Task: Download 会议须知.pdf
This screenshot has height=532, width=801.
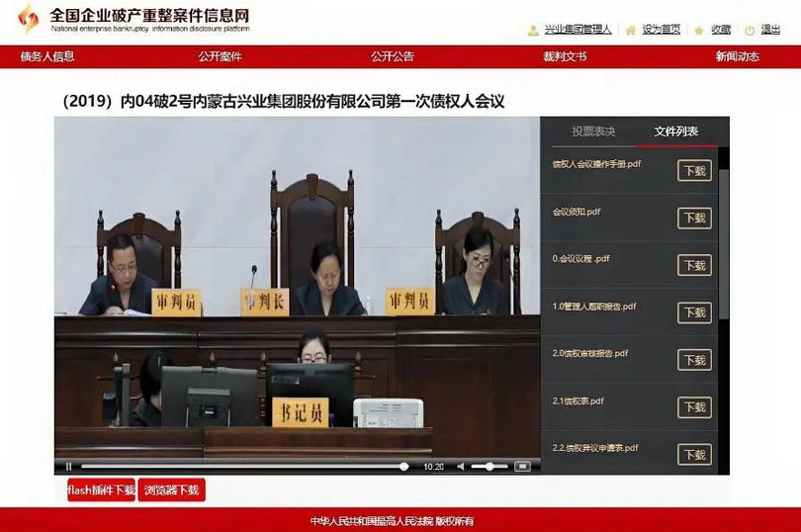Action: (x=694, y=219)
